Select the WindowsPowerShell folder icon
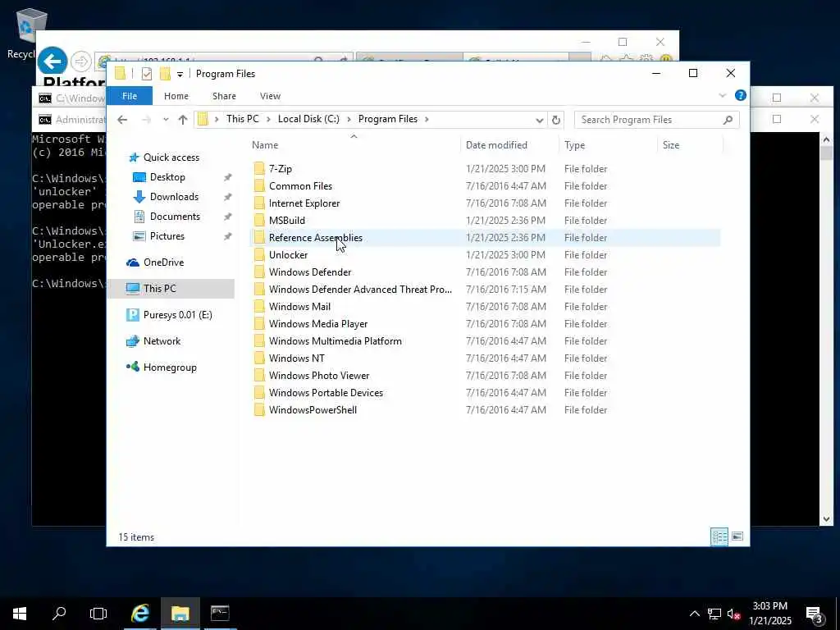840x630 pixels. 259,410
